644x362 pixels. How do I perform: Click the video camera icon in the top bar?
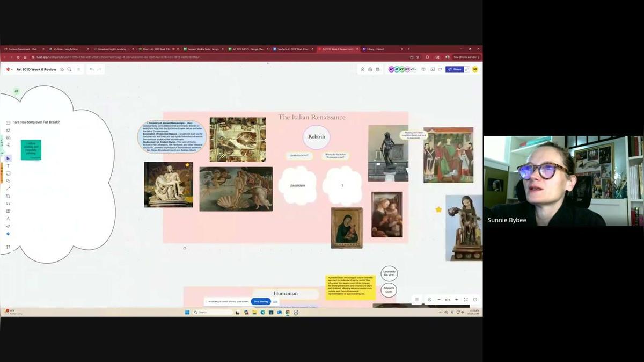click(440, 69)
